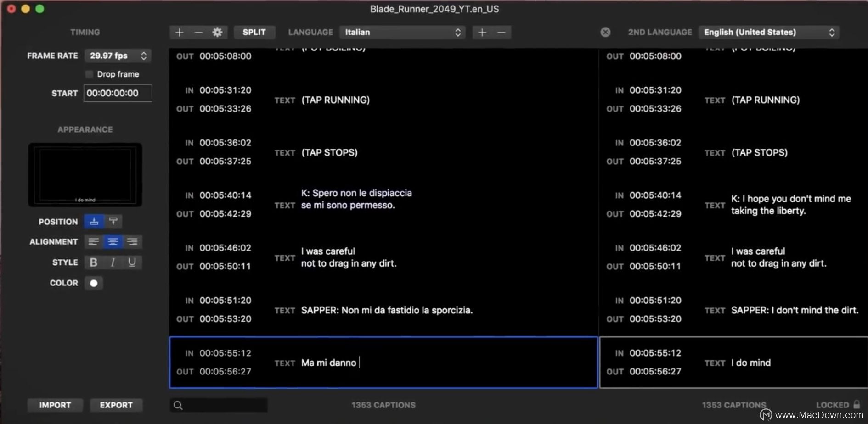Click left OUT time 00:05:56:27
The width and height of the screenshot is (868, 424).
[x=225, y=371]
